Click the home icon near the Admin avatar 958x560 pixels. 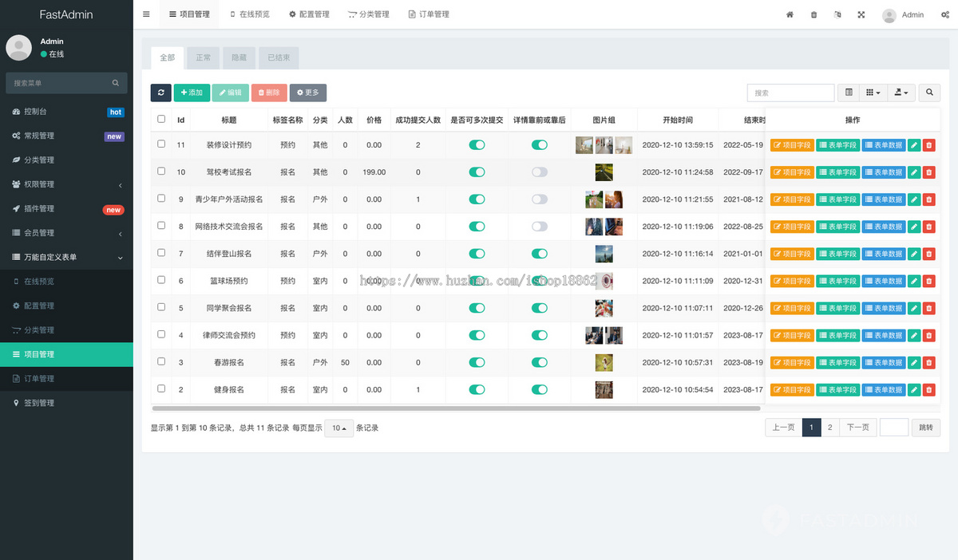point(790,14)
